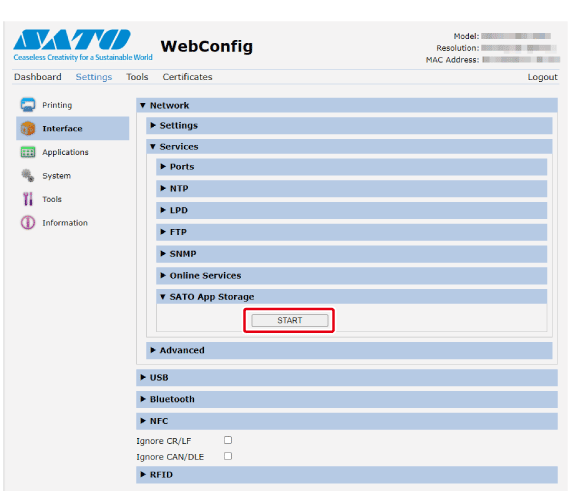Open the Tools wrench icon in sidebar

click(x=28, y=199)
